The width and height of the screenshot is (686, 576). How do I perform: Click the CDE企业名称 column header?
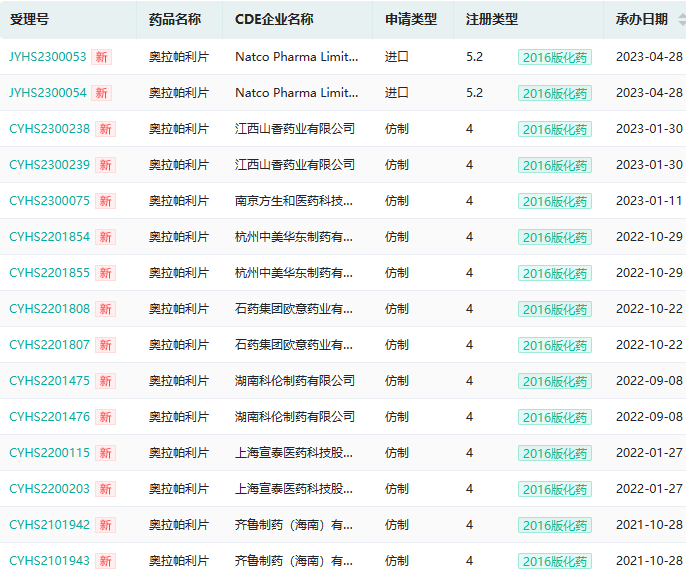(274, 19)
